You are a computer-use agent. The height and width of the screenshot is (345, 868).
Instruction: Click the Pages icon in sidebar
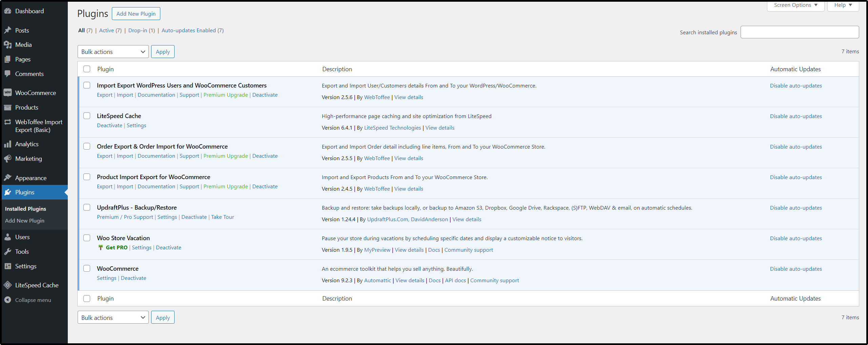pos(7,59)
